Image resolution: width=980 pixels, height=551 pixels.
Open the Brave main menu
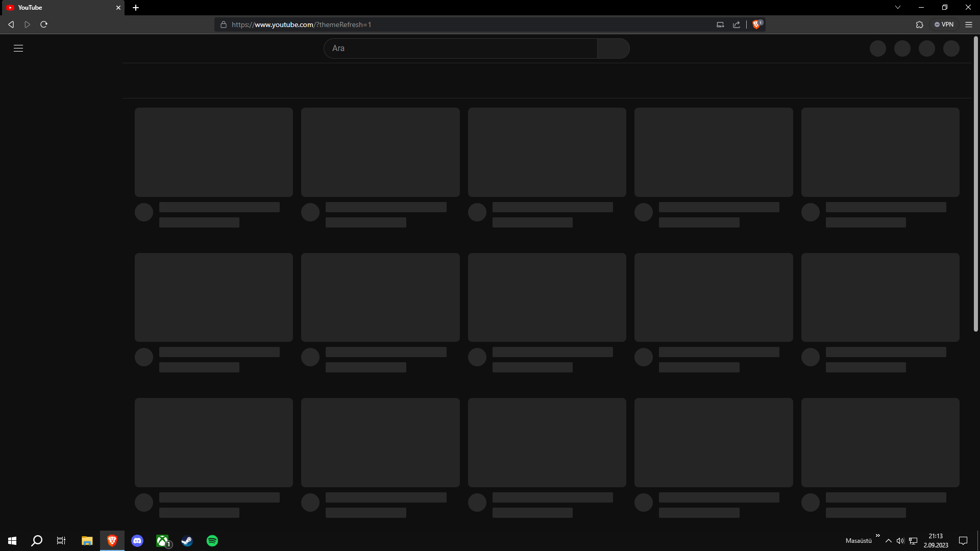point(969,24)
